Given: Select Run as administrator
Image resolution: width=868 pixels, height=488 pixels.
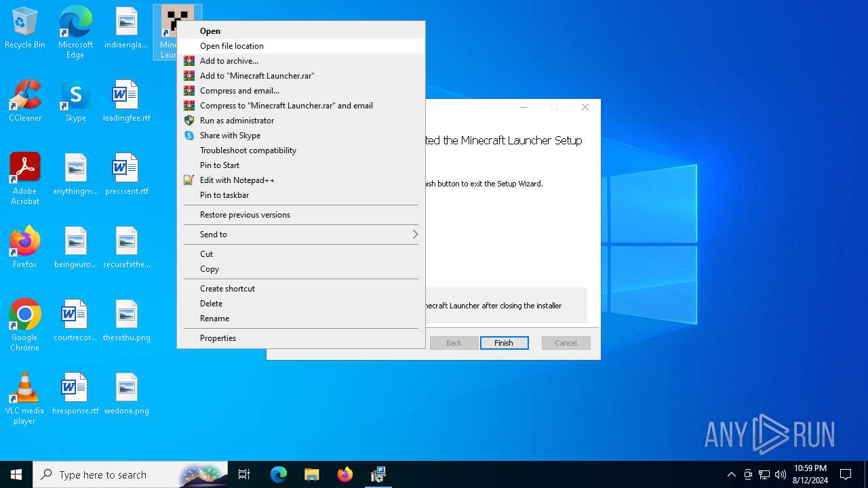Looking at the screenshot, I should [x=301, y=121].
